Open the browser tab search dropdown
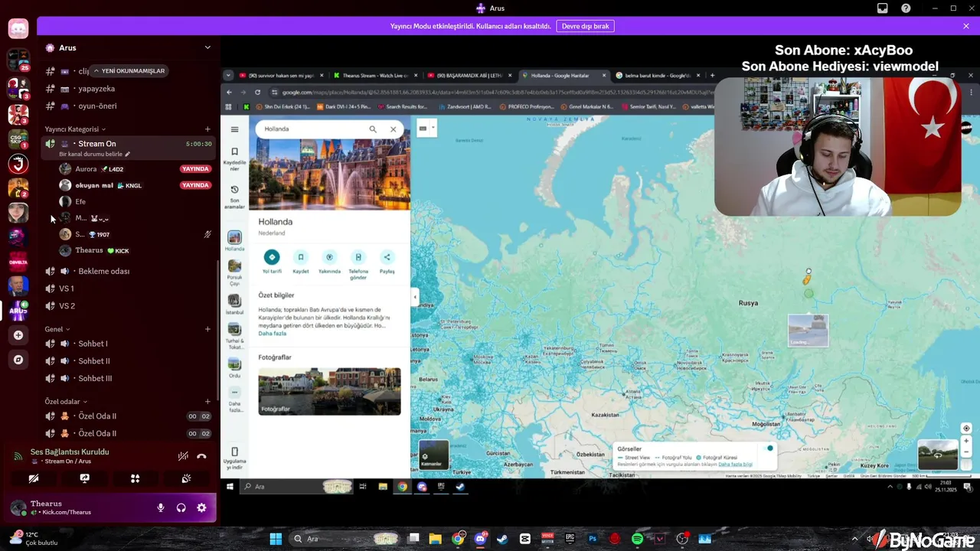This screenshot has width=980, height=551. coord(228,75)
